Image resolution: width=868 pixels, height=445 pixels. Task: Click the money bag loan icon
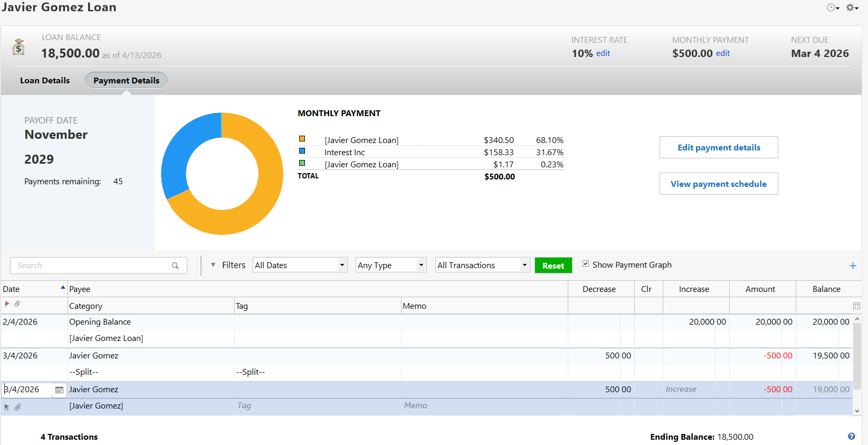coord(18,47)
